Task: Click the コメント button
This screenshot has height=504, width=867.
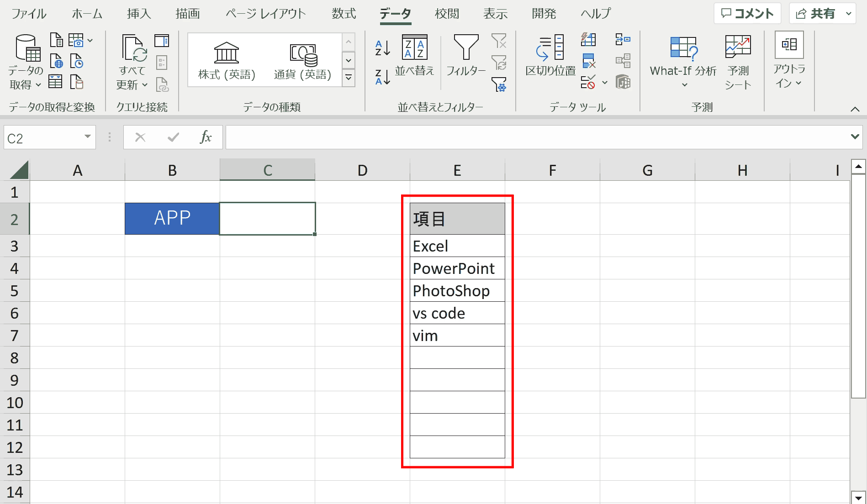Action: [747, 14]
